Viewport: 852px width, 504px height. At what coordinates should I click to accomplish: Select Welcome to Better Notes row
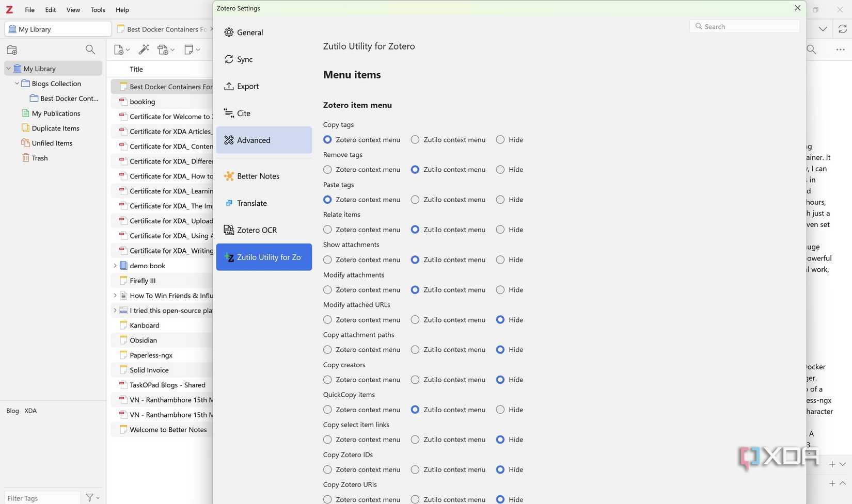click(162, 430)
